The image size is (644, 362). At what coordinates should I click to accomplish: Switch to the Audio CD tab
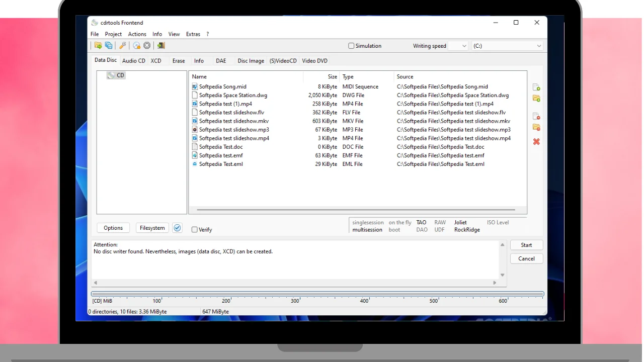tap(134, 61)
